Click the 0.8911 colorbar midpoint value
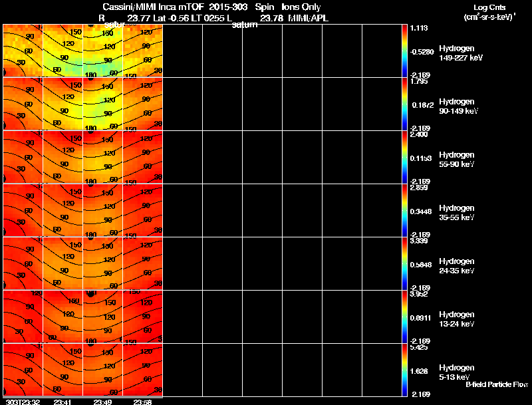Image resolution: width=532 pixels, height=405 pixels. pos(421,318)
